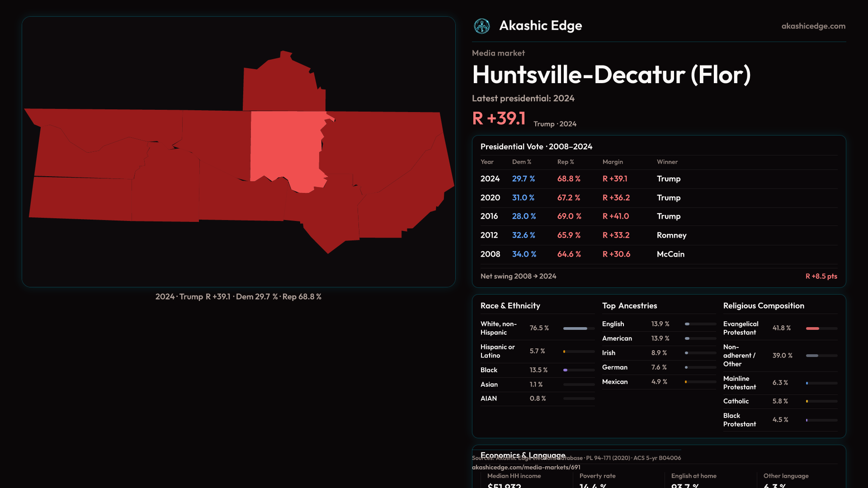
Task: Click the Black population purple bar
Action: tap(566, 370)
